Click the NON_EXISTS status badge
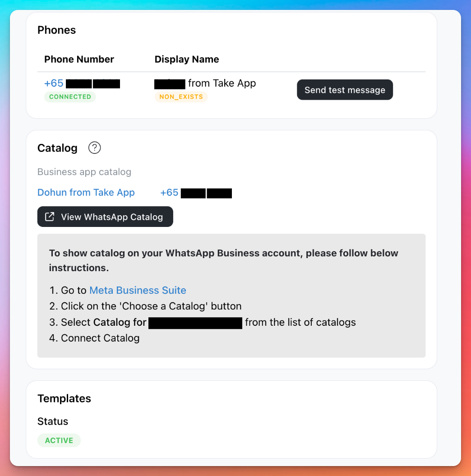This screenshot has width=471, height=476. tap(181, 97)
